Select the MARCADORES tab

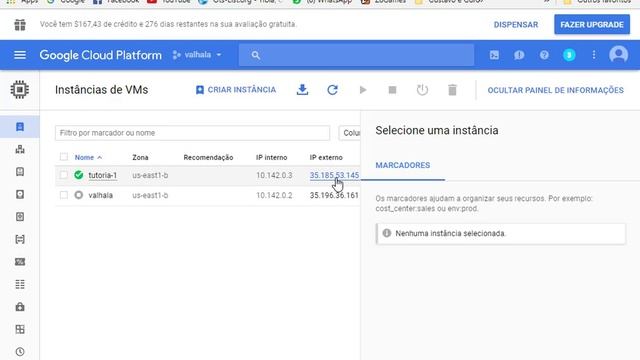coord(402,165)
